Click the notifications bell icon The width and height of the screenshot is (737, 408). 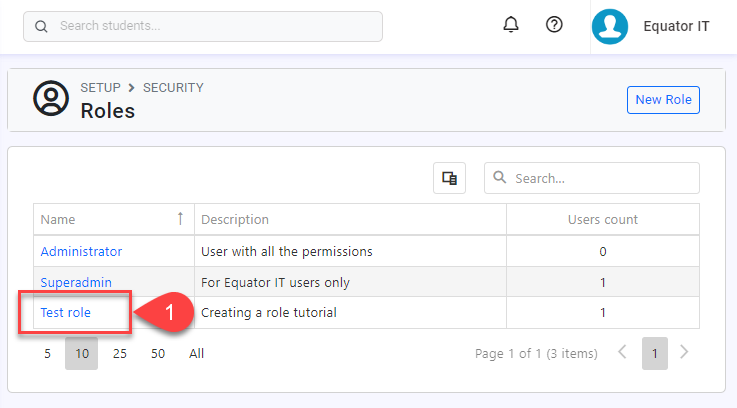[511, 25]
